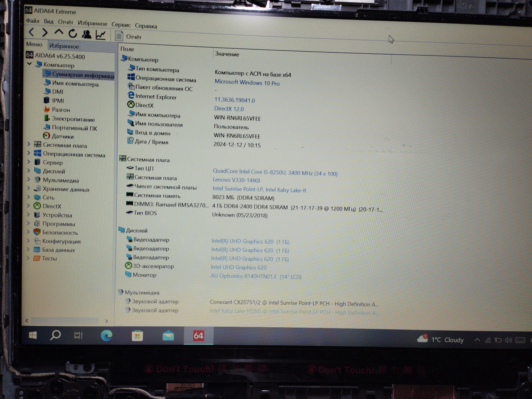Open the 11.3636.19041.0 version link

point(234,100)
